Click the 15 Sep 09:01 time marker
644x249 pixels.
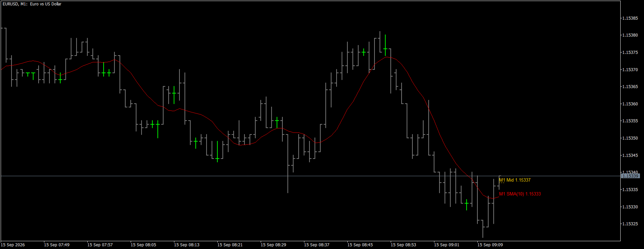tap(447, 245)
